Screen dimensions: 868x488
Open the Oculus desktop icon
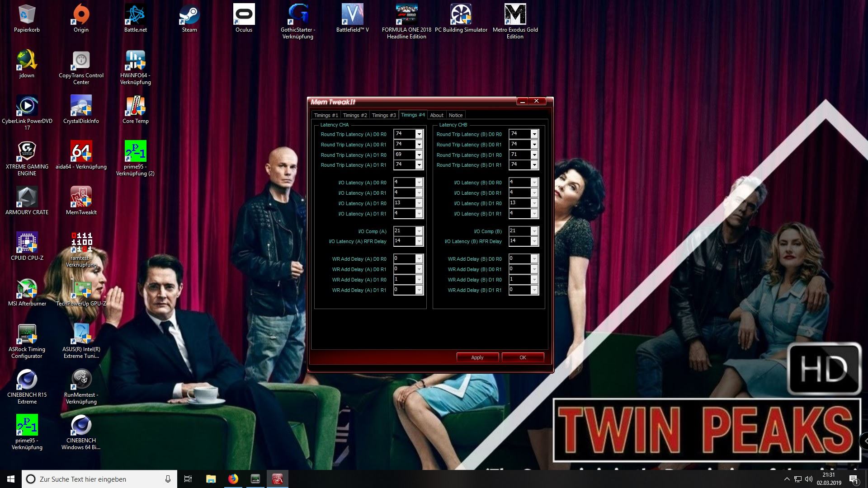click(244, 19)
